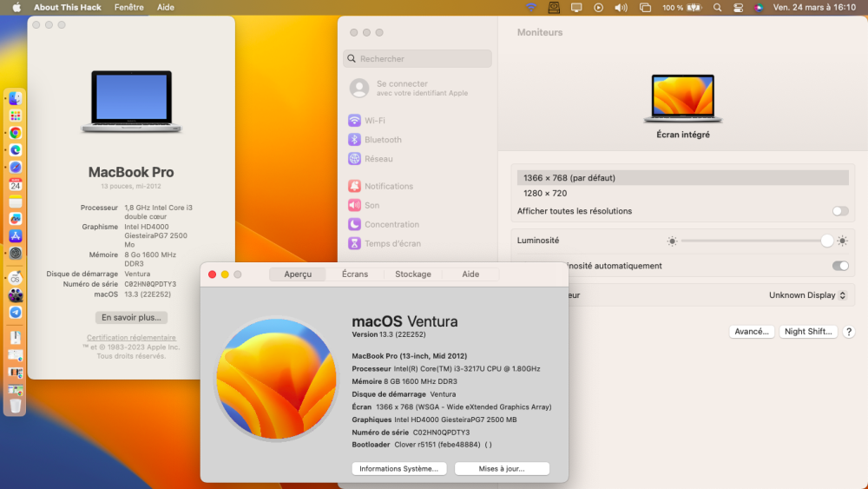Launch Microsoft Edge from the Dock
This screenshot has height=489, width=868.
pos(16,150)
